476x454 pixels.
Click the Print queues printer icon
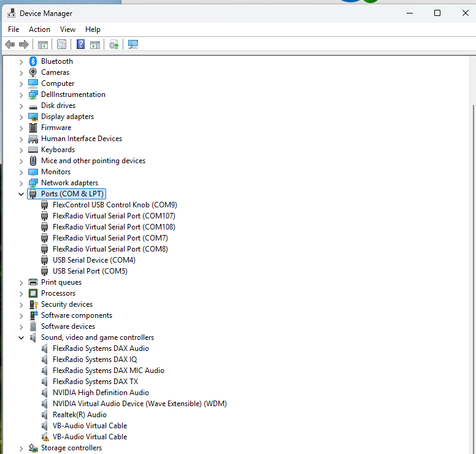pos(33,282)
